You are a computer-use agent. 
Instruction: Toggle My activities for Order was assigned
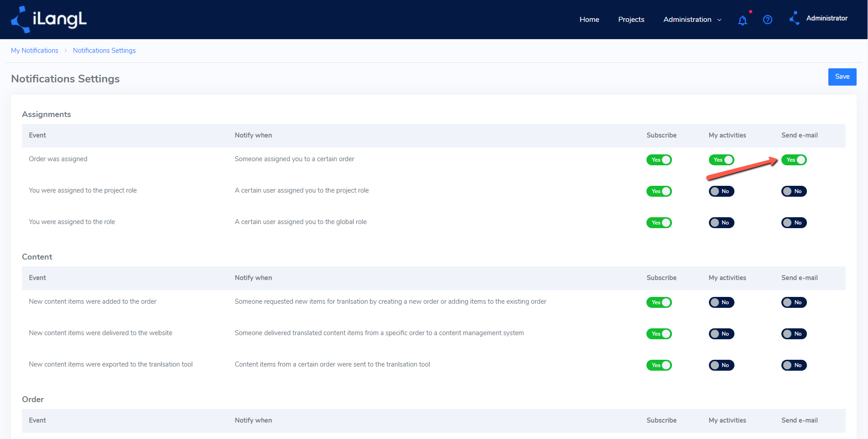721,160
